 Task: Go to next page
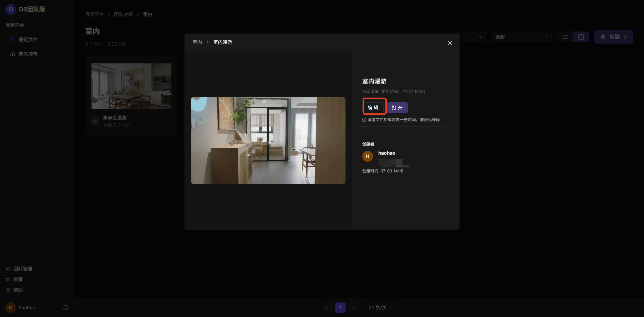pyautogui.click(x=354, y=308)
